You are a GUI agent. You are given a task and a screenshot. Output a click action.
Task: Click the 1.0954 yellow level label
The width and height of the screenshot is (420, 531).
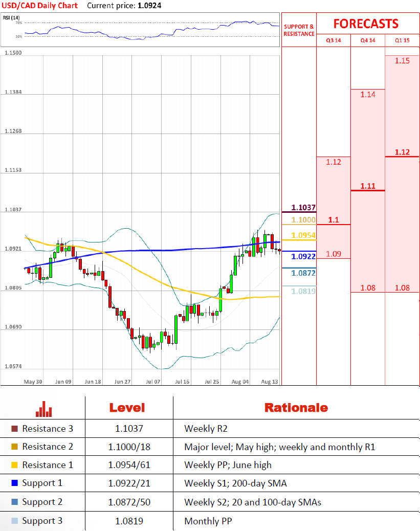tap(303, 235)
